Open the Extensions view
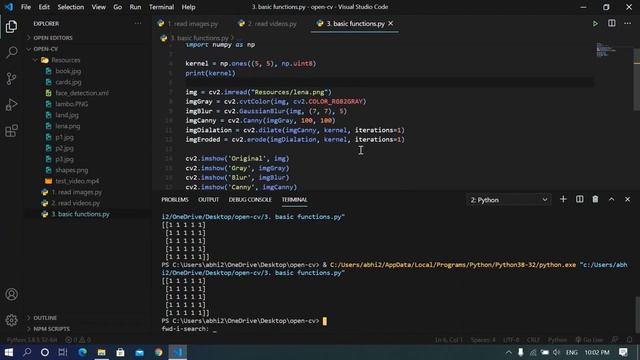The width and height of the screenshot is (640, 360). pos(11,131)
